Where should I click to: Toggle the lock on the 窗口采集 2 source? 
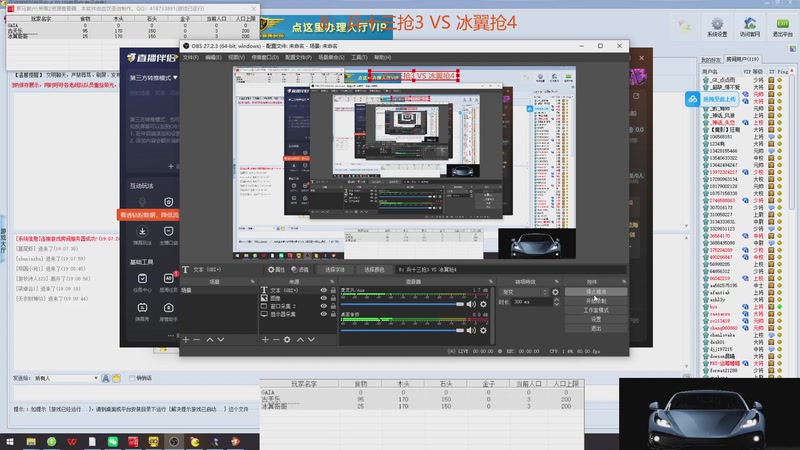pyautogui.click(x=333, y=306)
